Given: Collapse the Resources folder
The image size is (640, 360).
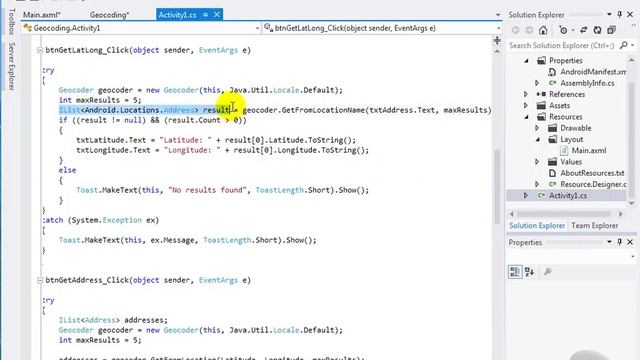Looking at the screenshot, I should [x=526, y=117].
